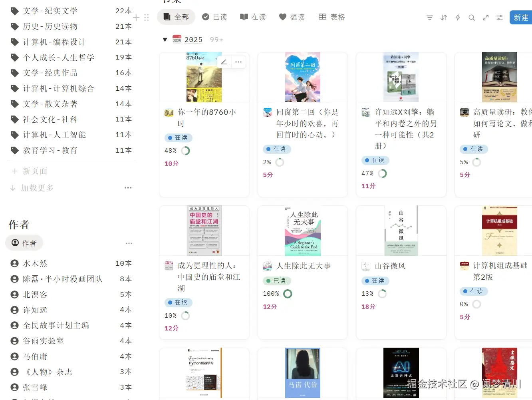Click the edit pencil on 你一年的8760小时 card

[224, 62]
